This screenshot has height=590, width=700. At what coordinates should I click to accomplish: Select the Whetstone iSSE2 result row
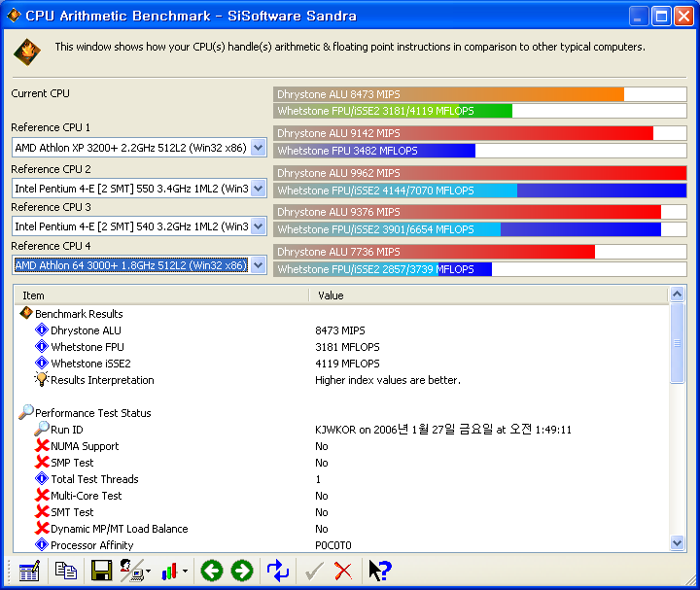click(x=341, y=364)
